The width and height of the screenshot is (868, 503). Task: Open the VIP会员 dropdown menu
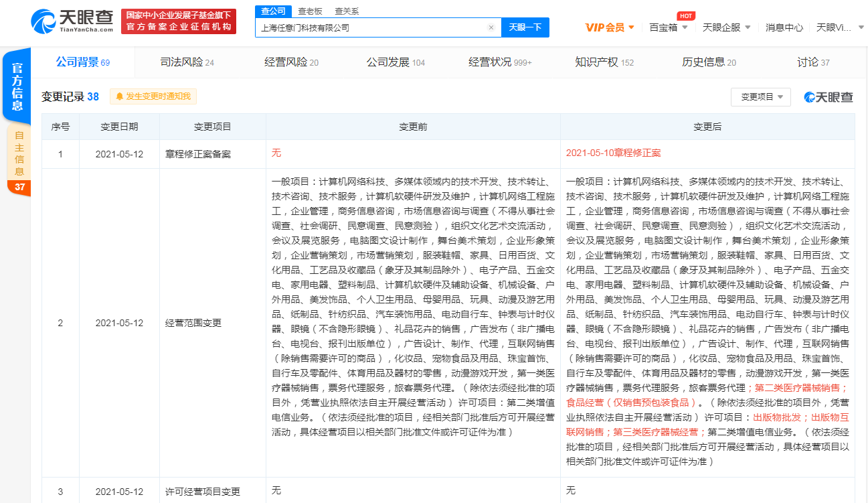pyautogui.click(x=610, y=27)
